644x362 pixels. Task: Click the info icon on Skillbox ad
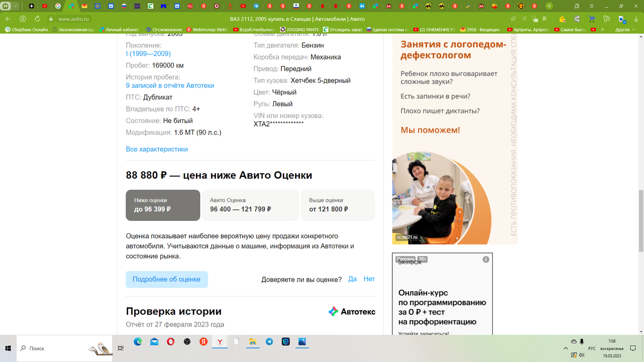click(x=486, y=260)
